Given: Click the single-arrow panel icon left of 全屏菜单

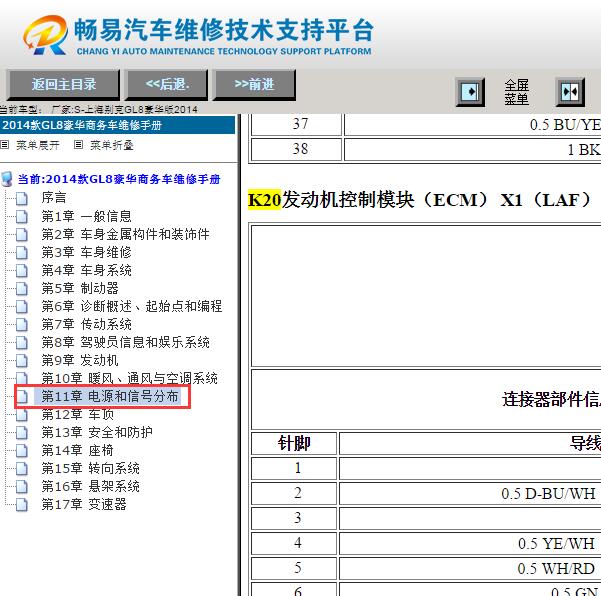Looking at the screenshot, I should point(470,92).
